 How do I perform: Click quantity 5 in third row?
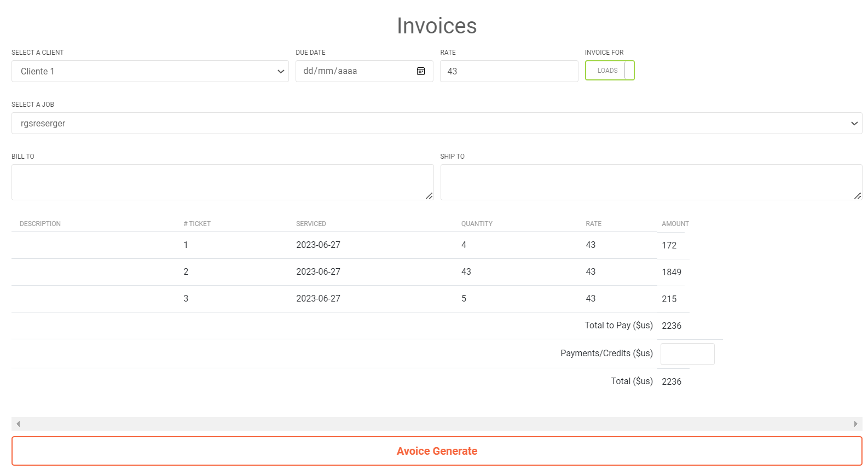464,299
